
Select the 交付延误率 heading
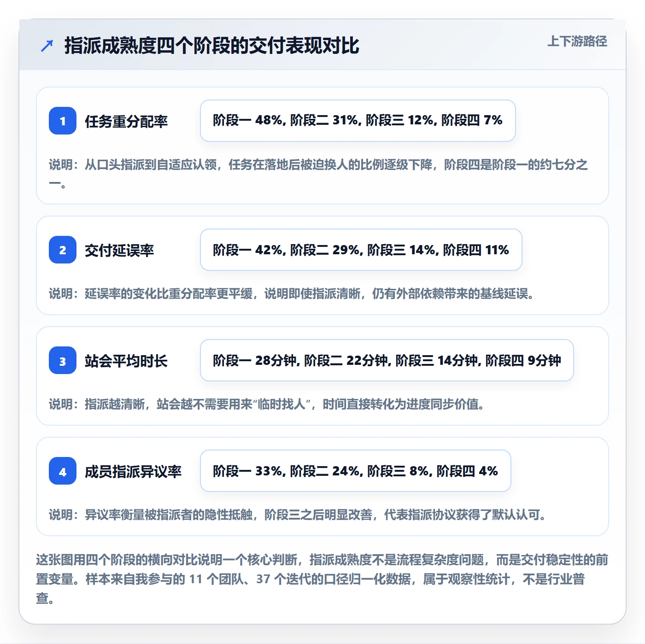[119, 250]
